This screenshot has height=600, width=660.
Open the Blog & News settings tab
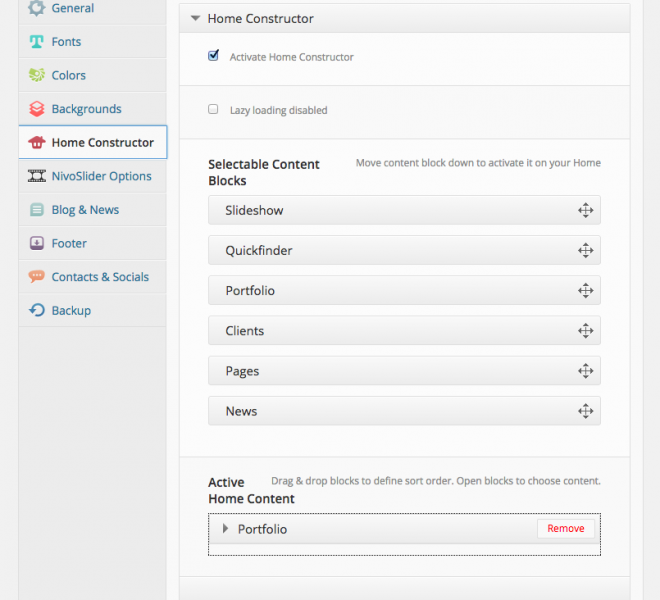(x=85, y=210)
